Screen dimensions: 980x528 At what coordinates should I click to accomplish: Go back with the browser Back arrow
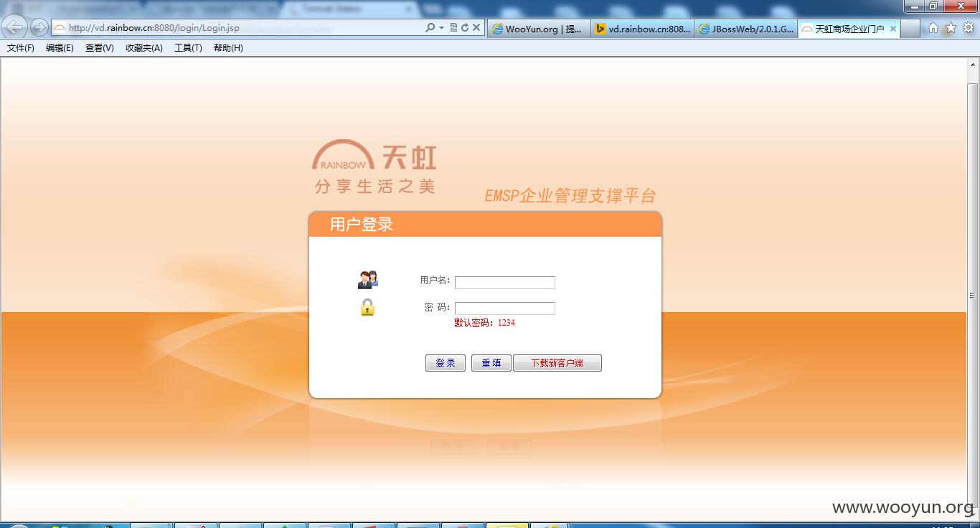tap(15, 28)
